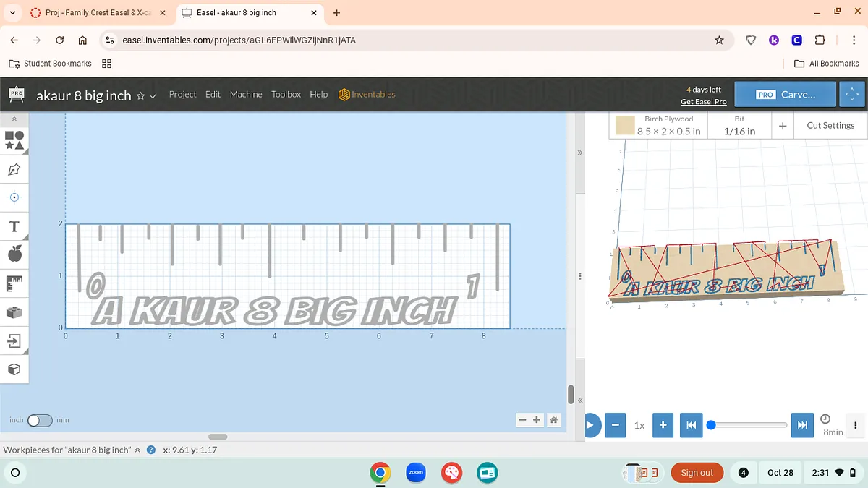868x488 pixels.
Task: Open the Machine menu
Action: click(246, 94)
